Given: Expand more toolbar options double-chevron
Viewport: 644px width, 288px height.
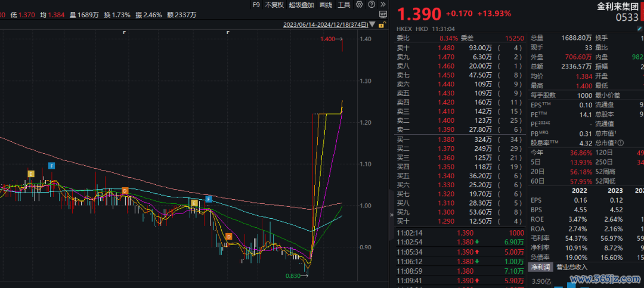Looking at the screenshot, I should tap(383, 5).
